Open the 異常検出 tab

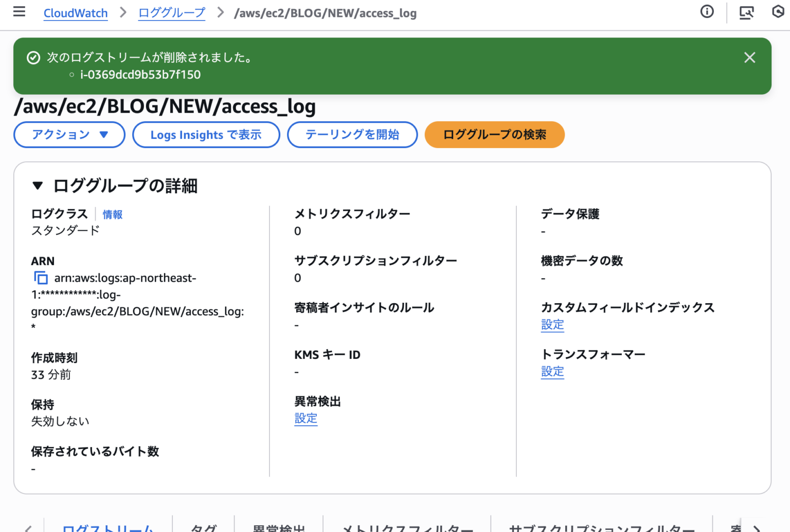point(279,528)
